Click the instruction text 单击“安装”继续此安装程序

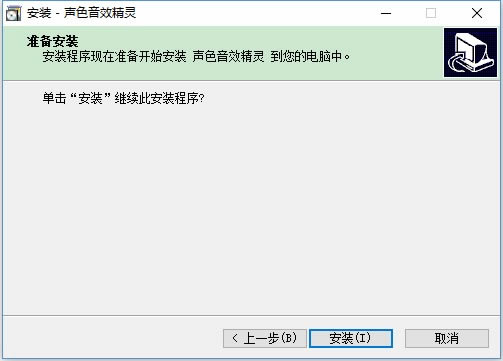[x=123, y=98]
